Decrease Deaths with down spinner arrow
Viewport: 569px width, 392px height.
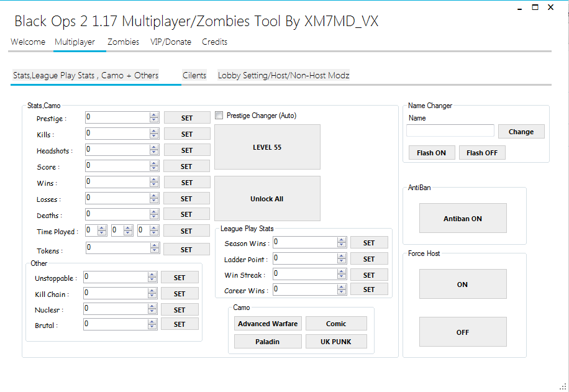point(154,217)
